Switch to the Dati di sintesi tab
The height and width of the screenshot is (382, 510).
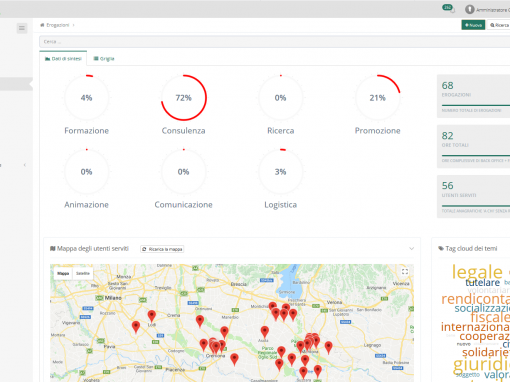coord(63,59)
